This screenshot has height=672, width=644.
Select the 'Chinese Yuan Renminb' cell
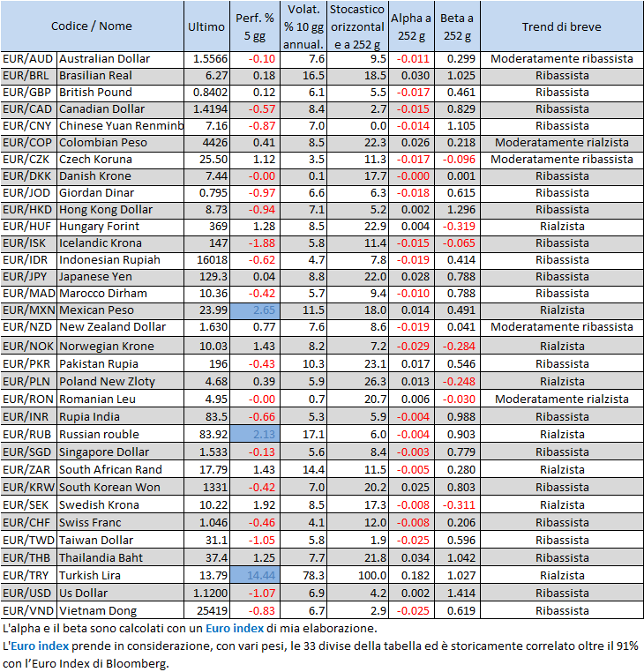[121, 126]
